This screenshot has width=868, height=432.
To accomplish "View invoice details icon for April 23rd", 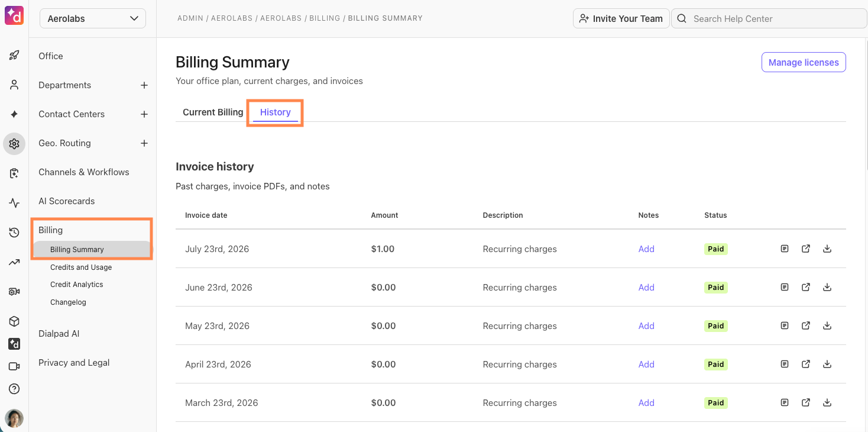I will click(785, 364).
